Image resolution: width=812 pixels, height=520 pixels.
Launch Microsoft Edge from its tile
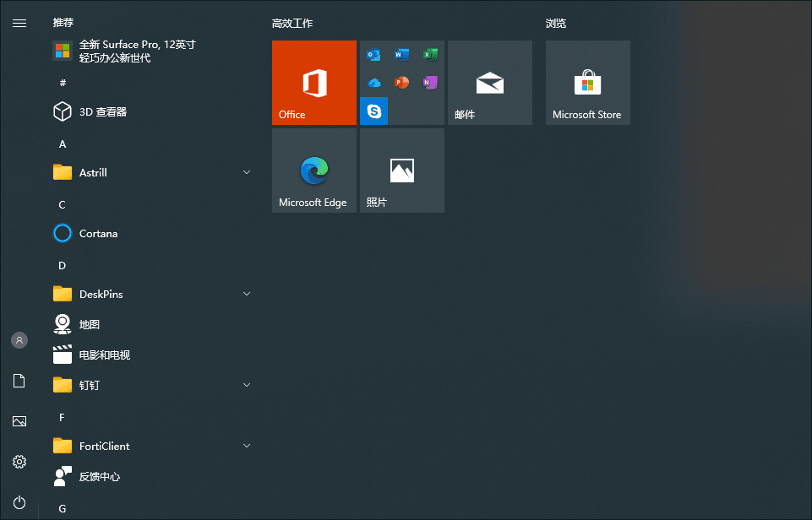pyautogui.click(x=313, y=170)
